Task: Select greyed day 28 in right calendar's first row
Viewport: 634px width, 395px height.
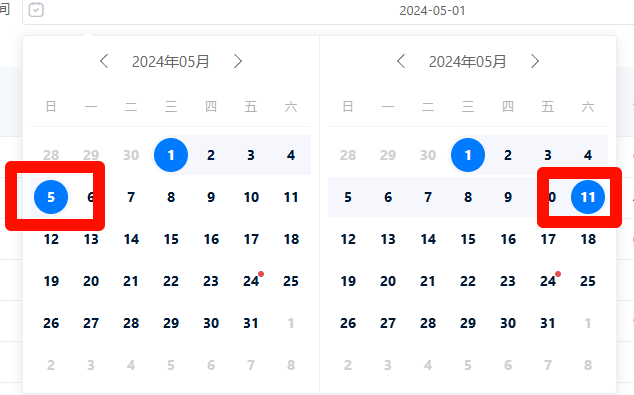Action: (x=348, y=155)
